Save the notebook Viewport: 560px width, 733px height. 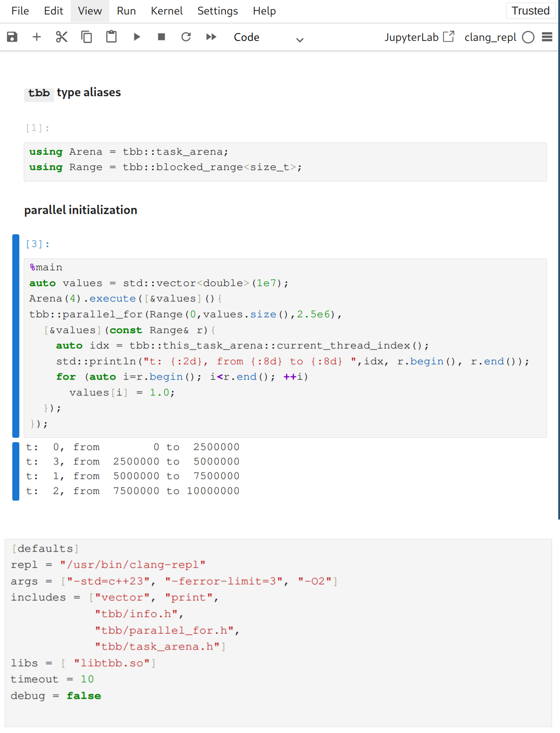point(11,37)
